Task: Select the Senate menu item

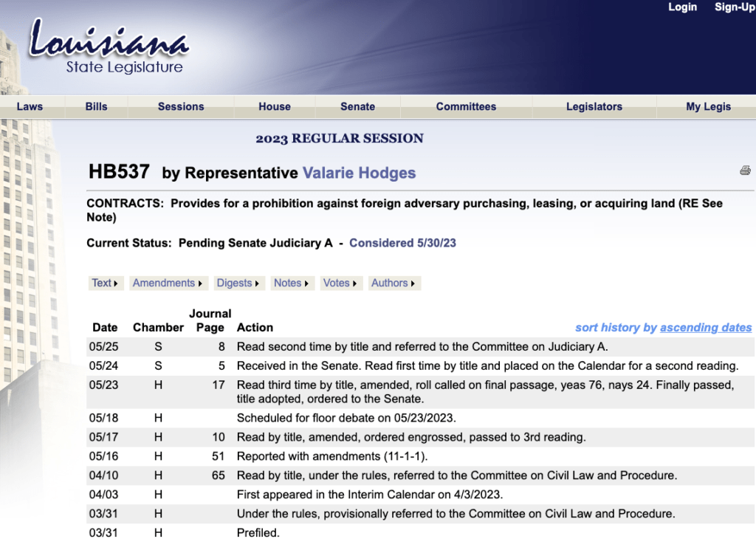Action: (x=358, y=106)
